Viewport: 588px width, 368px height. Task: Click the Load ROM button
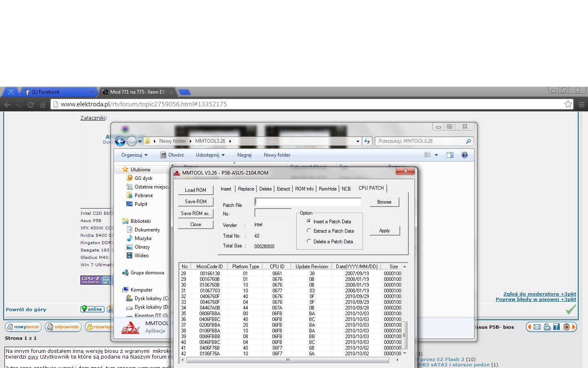(196, 190)
